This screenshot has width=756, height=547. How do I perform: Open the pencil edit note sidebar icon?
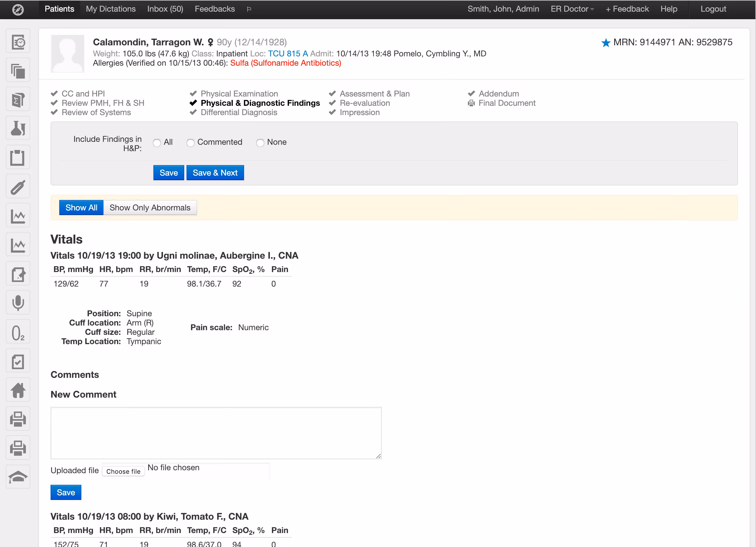point(18,274)
